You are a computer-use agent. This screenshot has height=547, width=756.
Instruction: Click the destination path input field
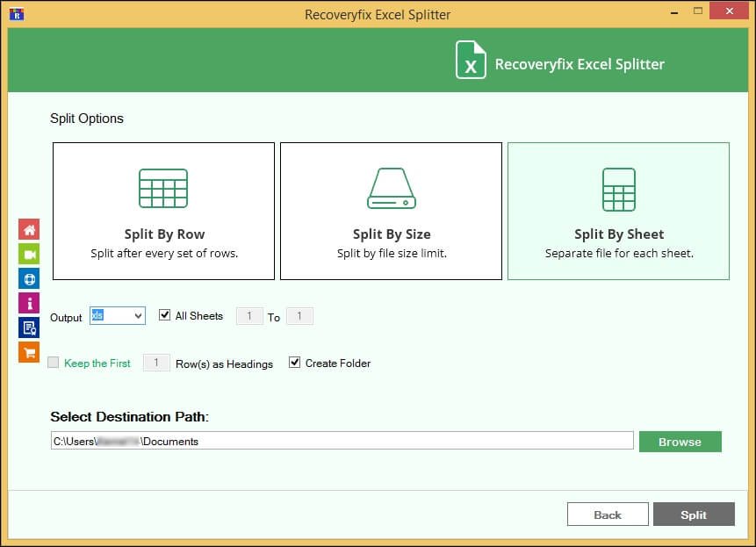click(x=342, y=441)
